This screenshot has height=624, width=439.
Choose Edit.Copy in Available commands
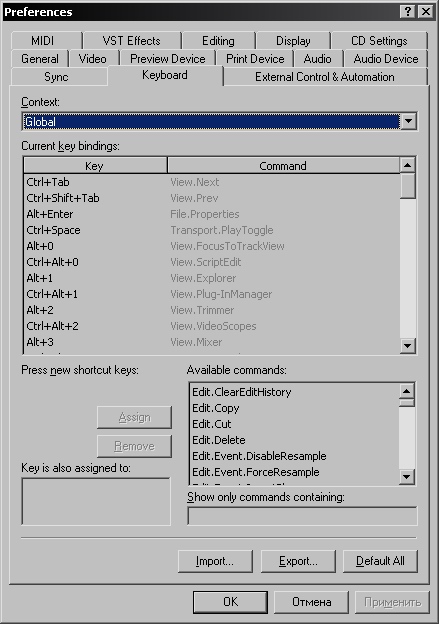pos(295,408)
